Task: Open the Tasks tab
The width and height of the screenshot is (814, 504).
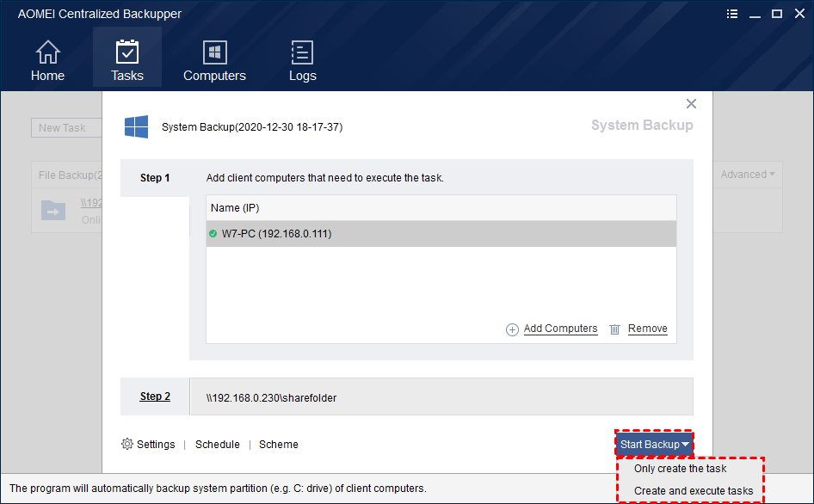Action: (x=127, y=57)
